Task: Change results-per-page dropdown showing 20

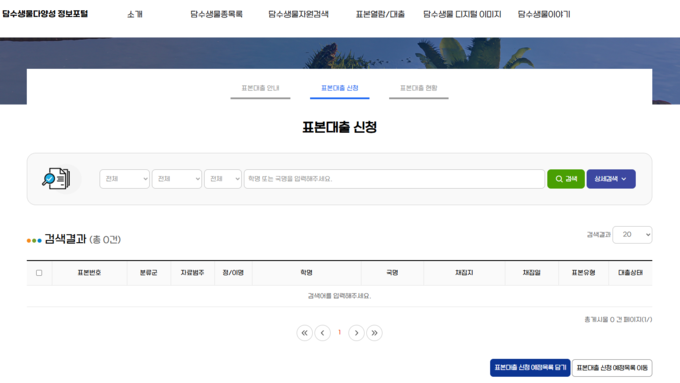Action: pyautogui.click(x=632, y=235)
